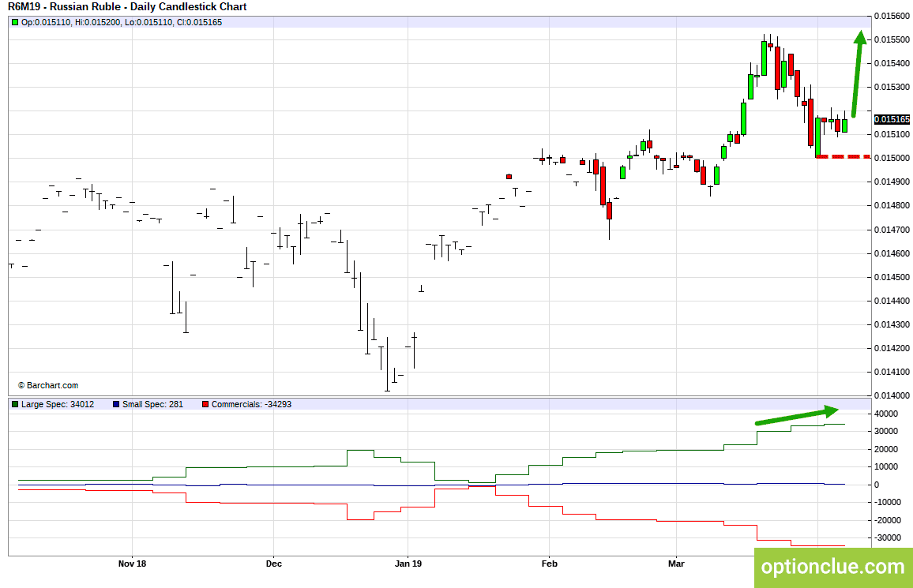Click the 'Hi:0.015200' high value in legend
This screenshot has width=913, height=588.
click(x=98, y=23)
